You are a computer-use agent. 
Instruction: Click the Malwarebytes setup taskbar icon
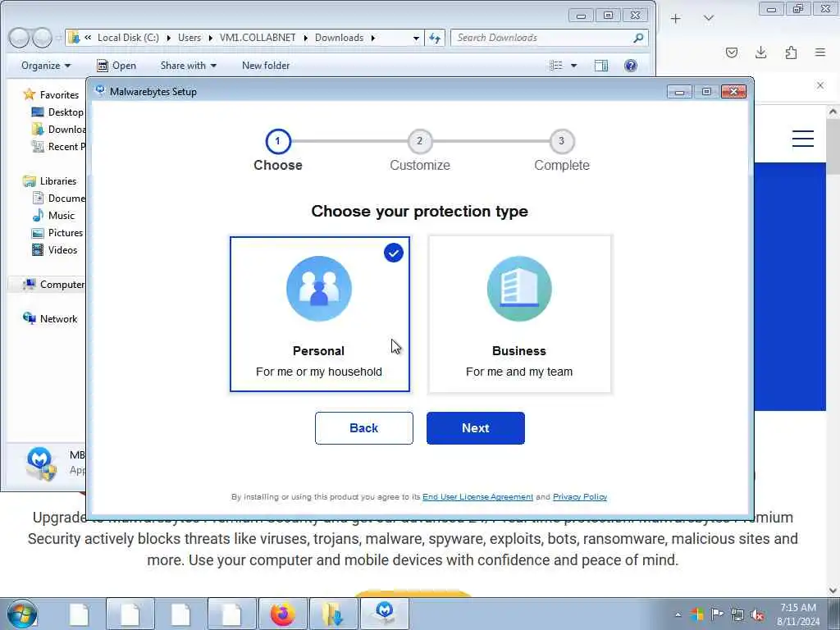pos(385,614)
